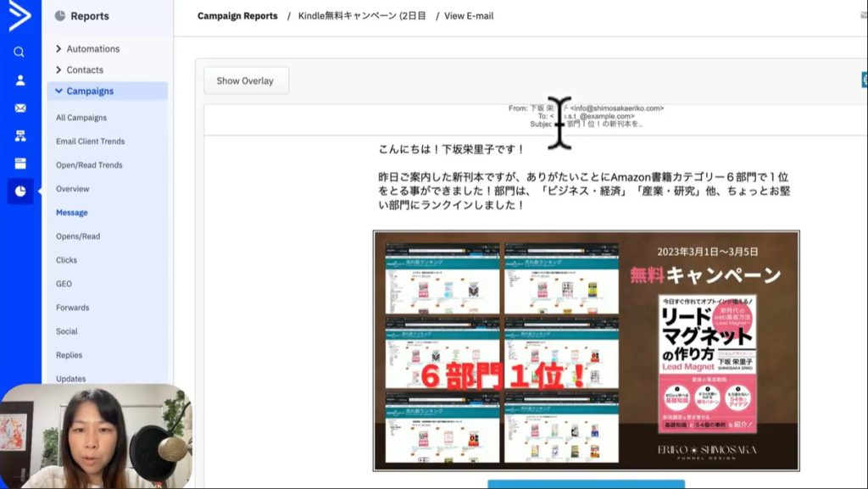View the GEO report
This screenshot has width=868, height=489.
64,284
